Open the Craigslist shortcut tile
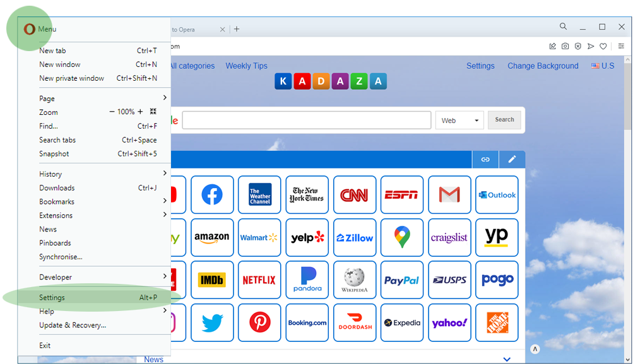 [449, 237]
